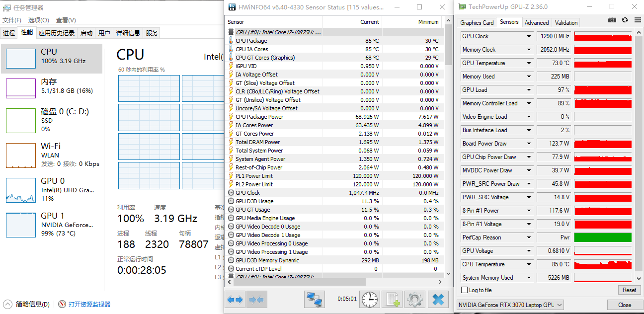Click the HWiNFO64 title bar icon
The height and width of the screenshot is (314, 644).
(x=232, y=7)
